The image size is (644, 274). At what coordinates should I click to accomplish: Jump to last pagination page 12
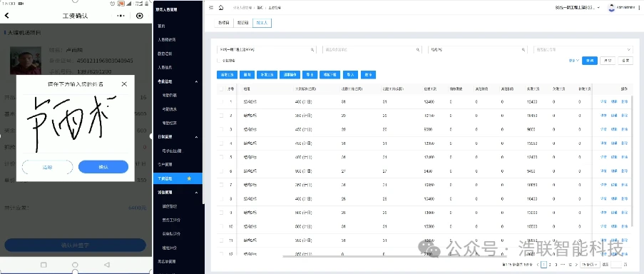570,265
